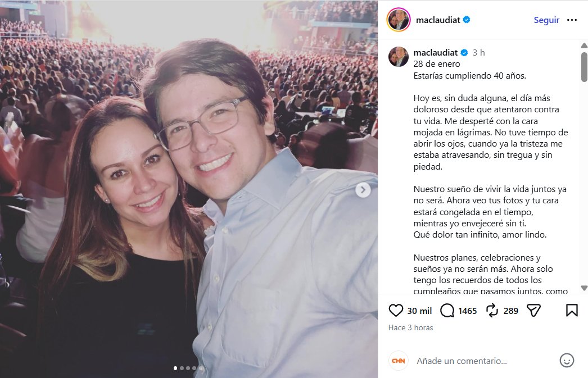Open the three-dot more options menu

click(x=572, y=20)
